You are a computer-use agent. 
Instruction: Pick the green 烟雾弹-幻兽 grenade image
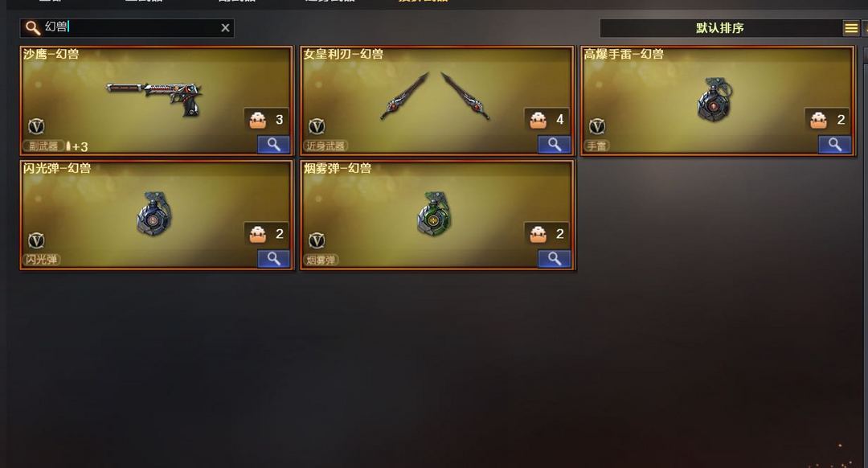tap(434, 214)
